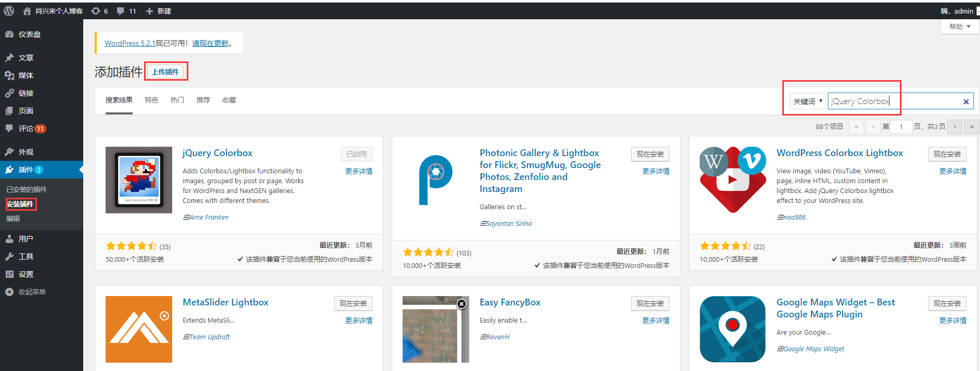Open comments bubble showing 11
This screenshot has width=980, height=371.
(x=126, y=11)
